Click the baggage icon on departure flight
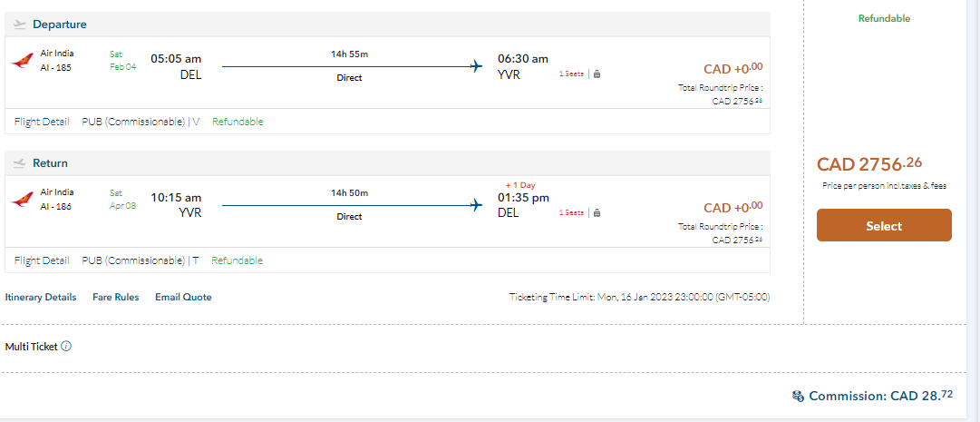980x422 pixels. tap(597, 74)
